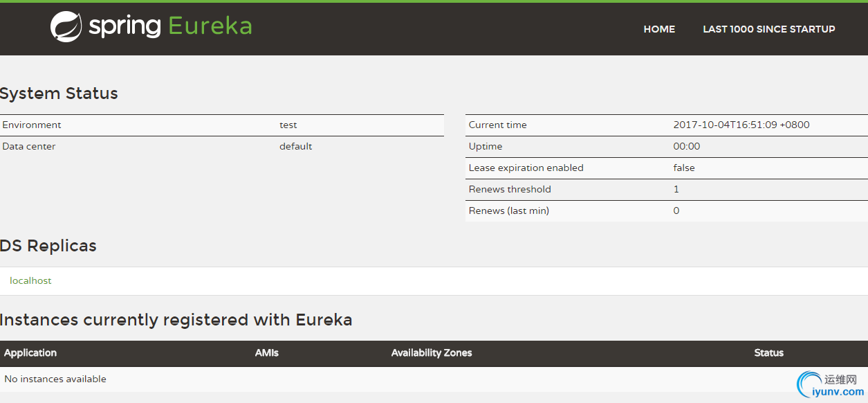Image resolution: width=868 pixels, height=403 pixels.
Task: Click the AMIs column header
Action: click(x=267, y=352)
